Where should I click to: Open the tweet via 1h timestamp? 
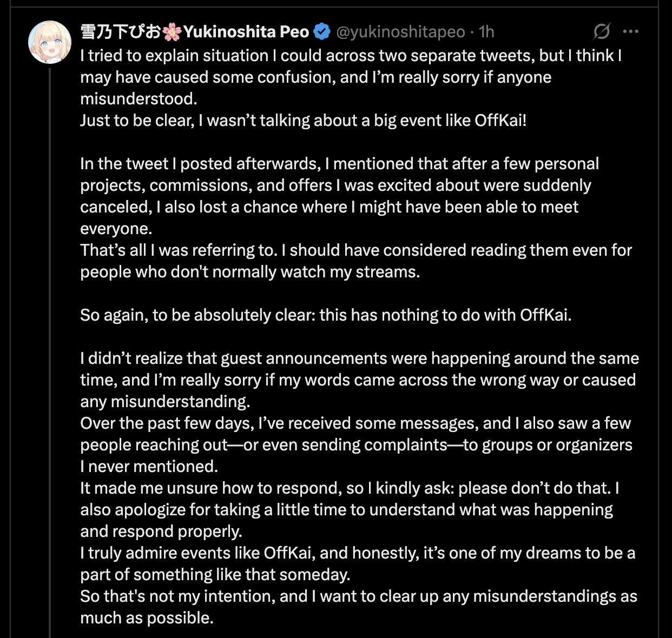(486, 32)
